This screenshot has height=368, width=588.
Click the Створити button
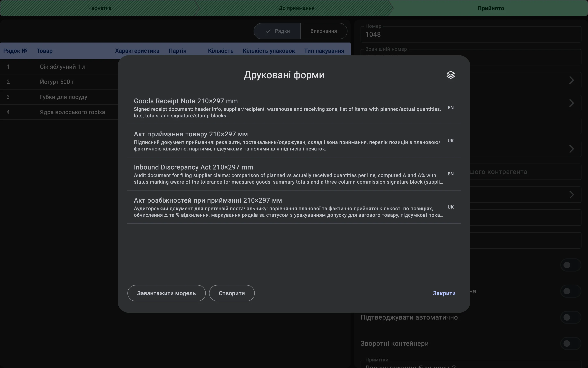tap(232, 293)
